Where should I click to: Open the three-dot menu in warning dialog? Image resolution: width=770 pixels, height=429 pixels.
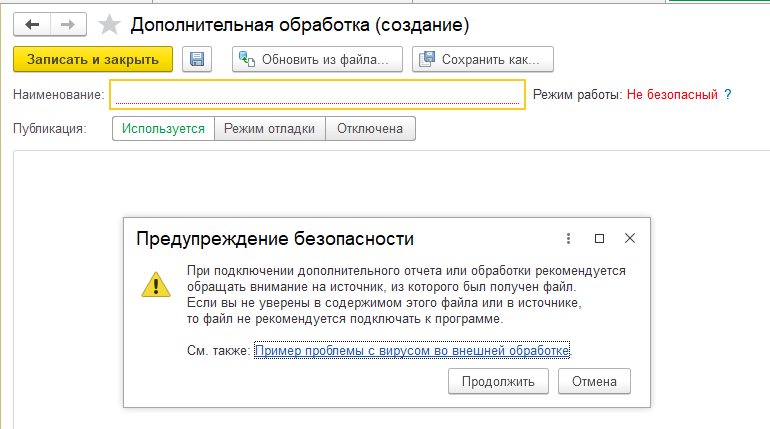[x=568, y=239]
